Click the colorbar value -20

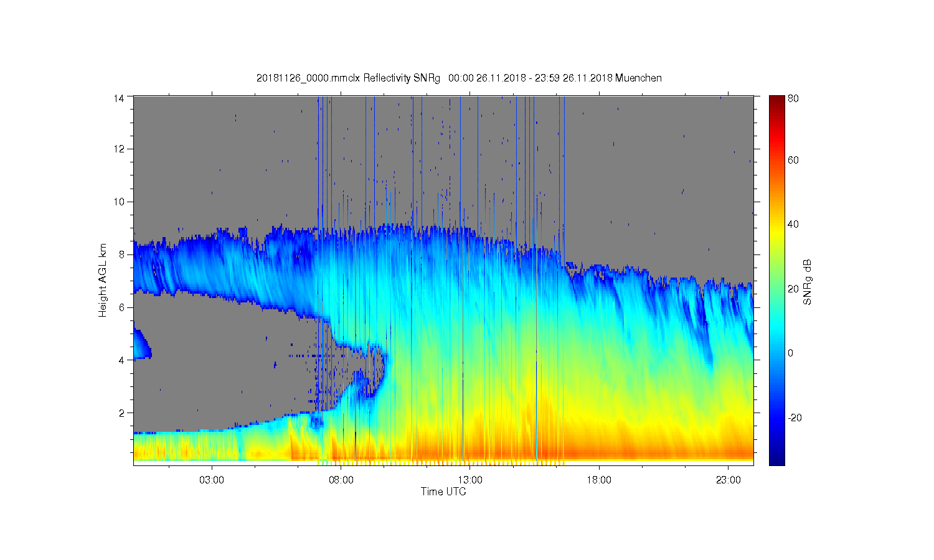click(795, 418)
